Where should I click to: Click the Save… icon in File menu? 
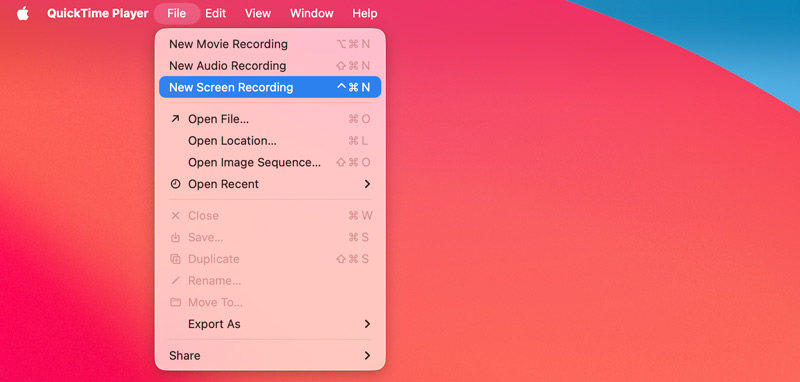176,237
